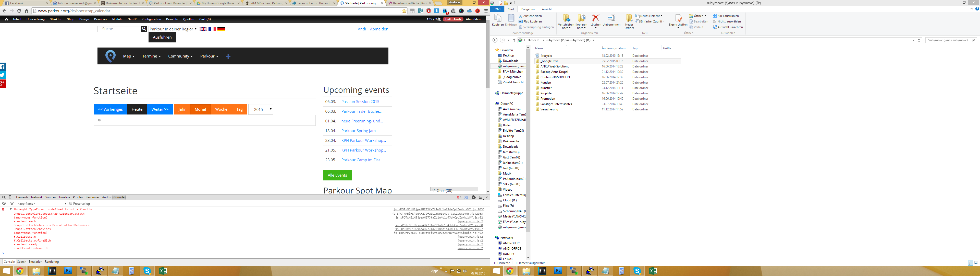
Task: Open the Struktur admin menu
Action: (x=56, y=19)
